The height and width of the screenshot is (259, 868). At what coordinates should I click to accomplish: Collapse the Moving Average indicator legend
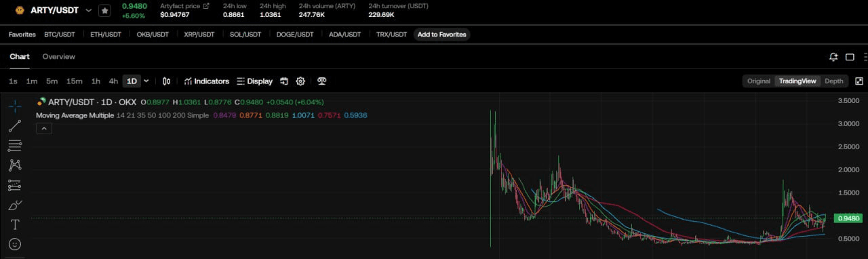tap(43, 128)
